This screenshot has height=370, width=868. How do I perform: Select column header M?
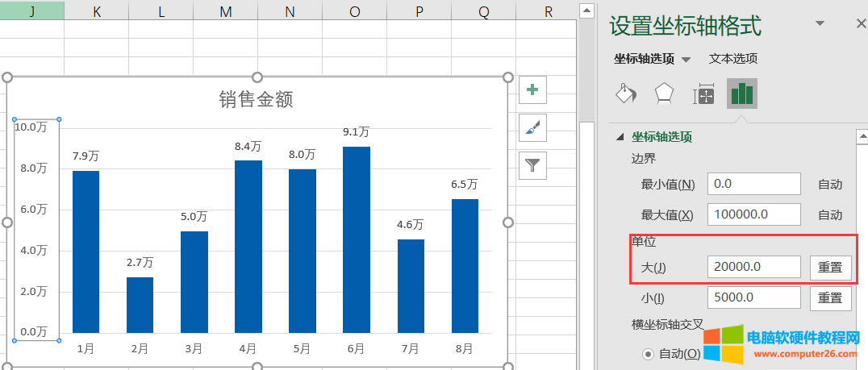225,10
